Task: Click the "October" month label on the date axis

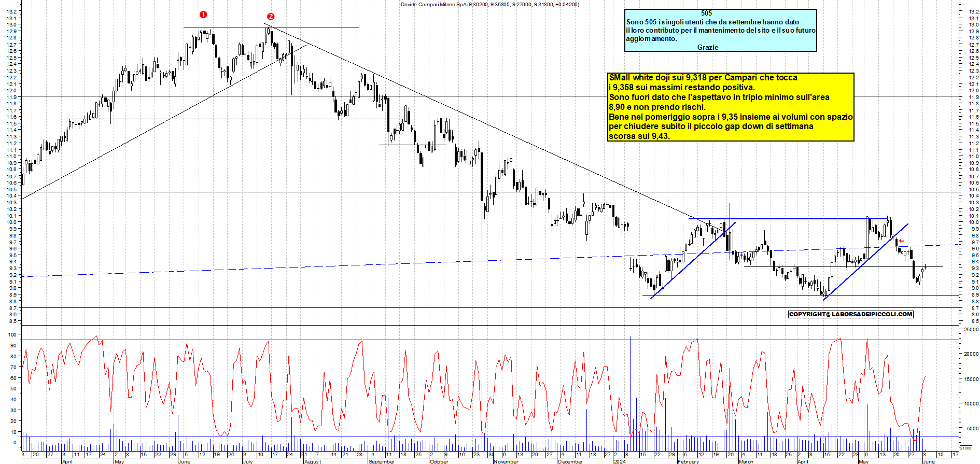Action: (x=439, y=461)
